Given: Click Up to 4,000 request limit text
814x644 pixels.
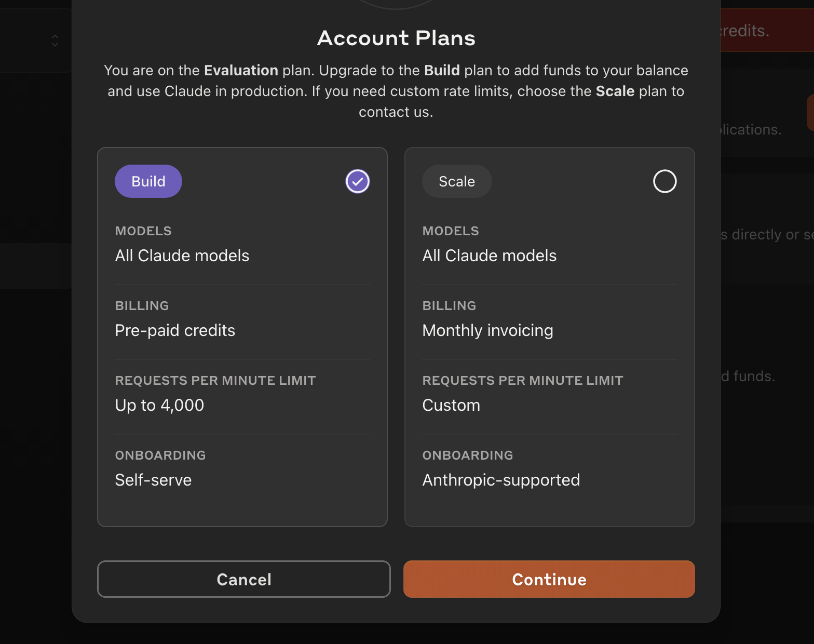Looking at the screenshot, I should click(159, 405).
